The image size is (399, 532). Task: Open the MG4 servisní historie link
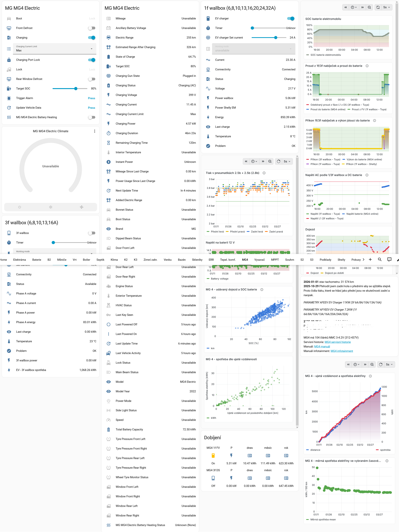pos(337,342)
